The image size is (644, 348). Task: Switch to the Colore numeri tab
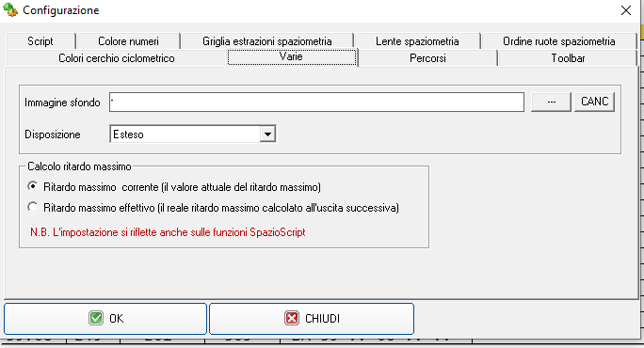[x=128, y=41]
